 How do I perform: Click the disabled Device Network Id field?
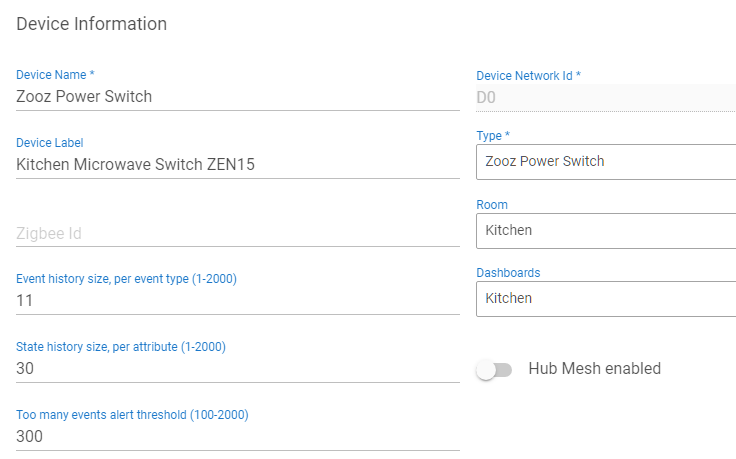coord(605,97)
